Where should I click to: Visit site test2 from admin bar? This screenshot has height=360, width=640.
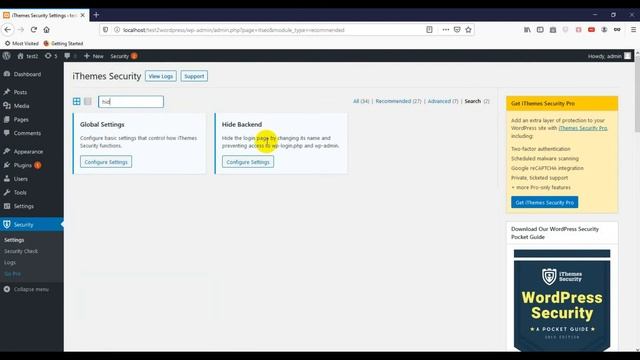pos(28,56)
